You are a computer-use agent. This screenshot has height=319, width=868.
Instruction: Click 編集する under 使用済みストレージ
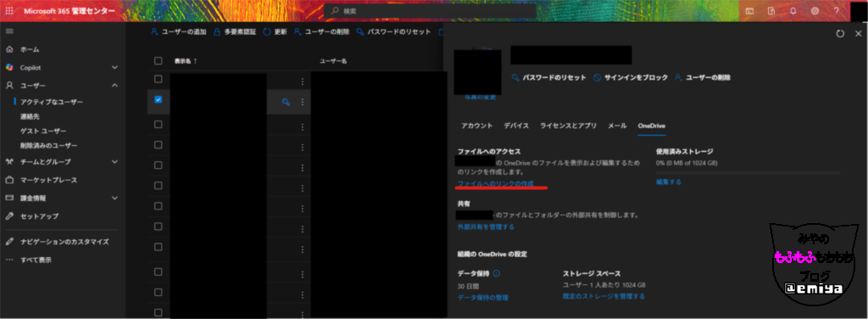669,182
